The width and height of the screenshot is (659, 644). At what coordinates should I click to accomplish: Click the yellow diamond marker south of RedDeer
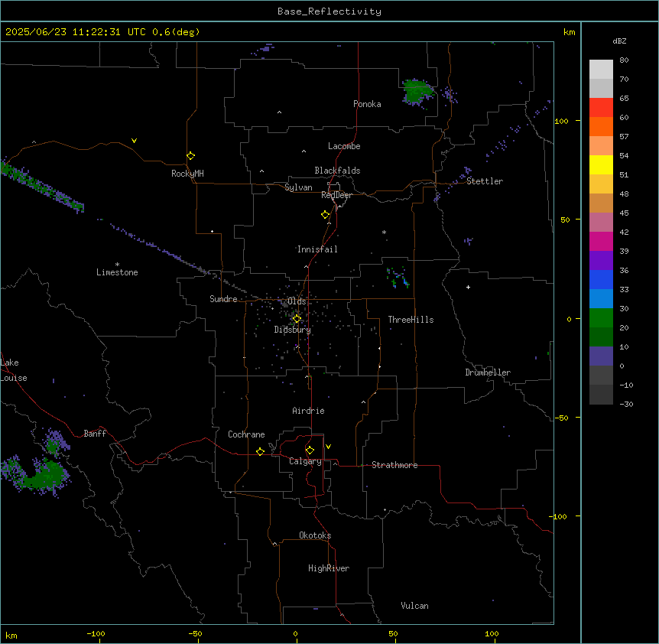click(325, 215)
